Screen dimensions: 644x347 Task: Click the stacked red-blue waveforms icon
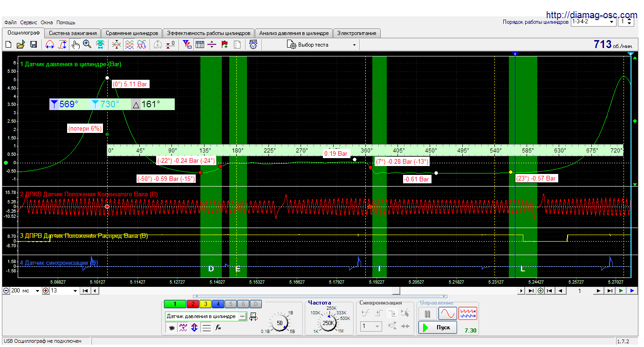point(130,45)
